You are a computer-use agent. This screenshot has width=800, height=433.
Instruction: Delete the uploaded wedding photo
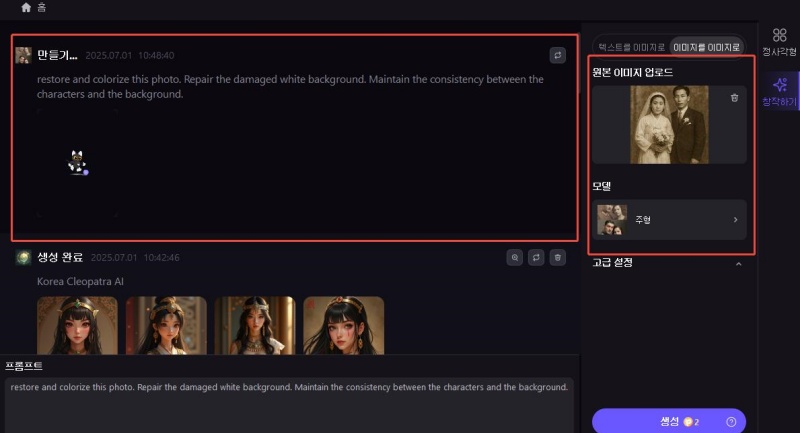click(x=734, y=98)
